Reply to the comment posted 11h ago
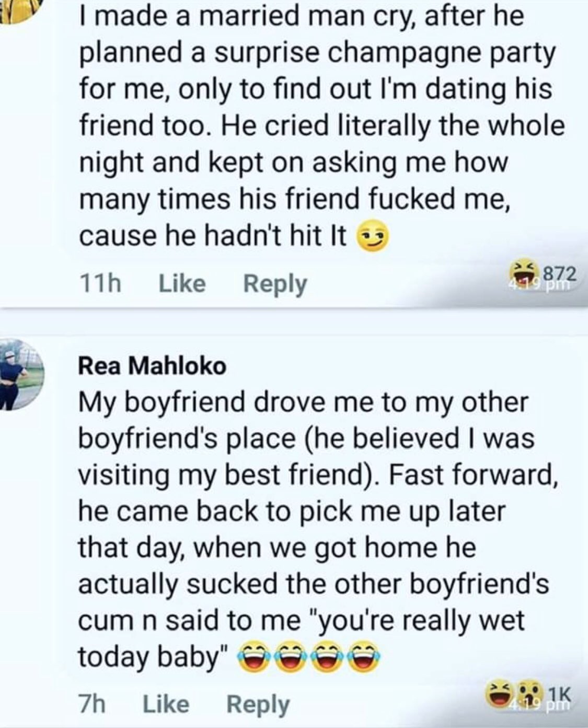Viewport: 588px width, 728px height. pyautogui.click(x=275, y=284)
